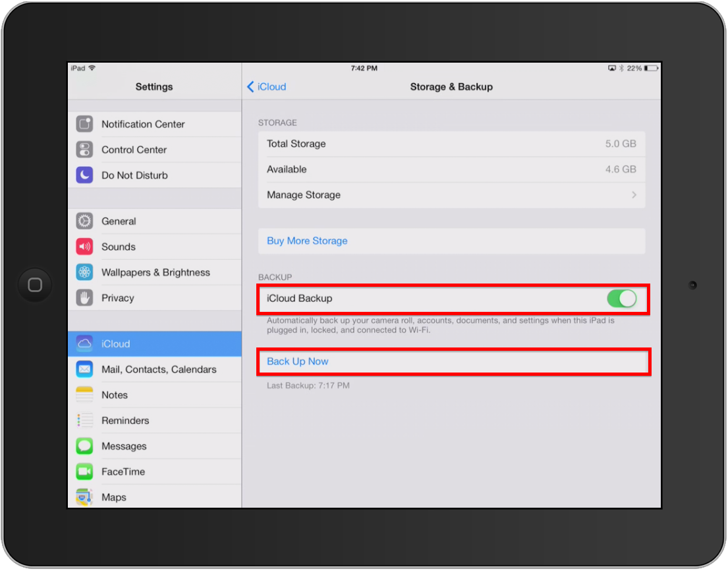Go back to iCloud

(267, 86)
